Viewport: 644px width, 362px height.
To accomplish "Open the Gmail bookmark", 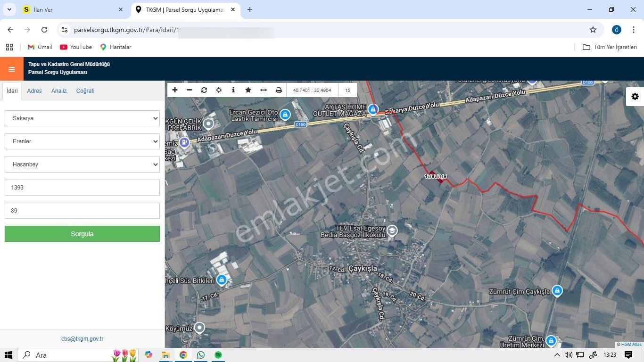I will pyautogui.click(x=40, y=47).
